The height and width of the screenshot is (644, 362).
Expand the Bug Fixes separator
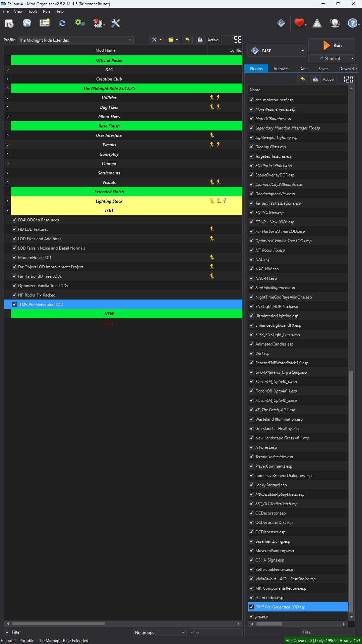click(7, 107)
